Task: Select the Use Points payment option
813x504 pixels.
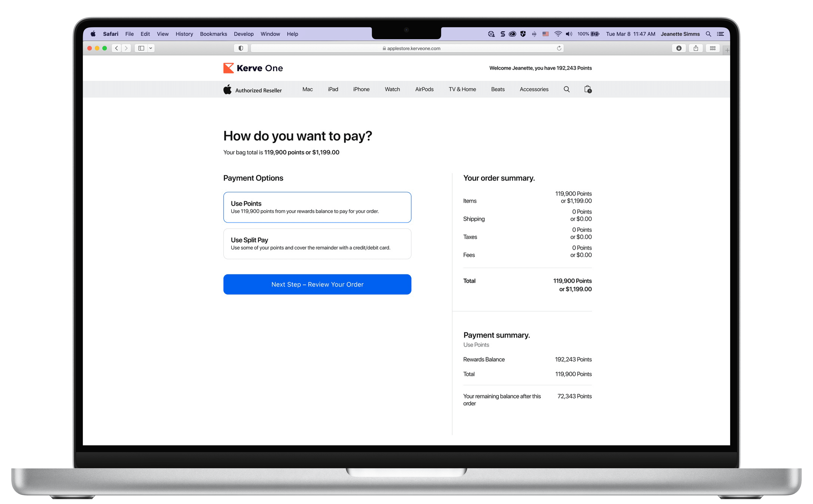Action: tap(317, 207)
